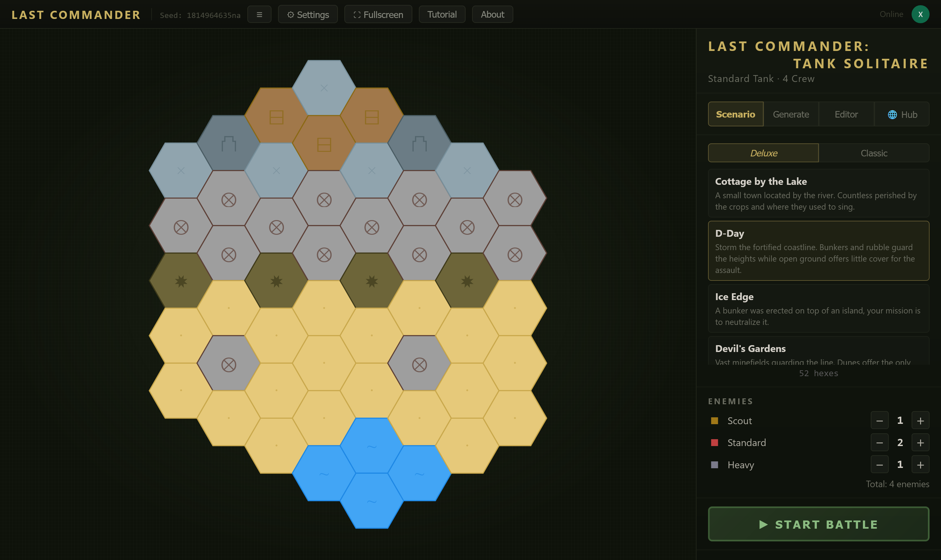
Task: Open the Hub tab with globe icon
Action: (902, 114)
